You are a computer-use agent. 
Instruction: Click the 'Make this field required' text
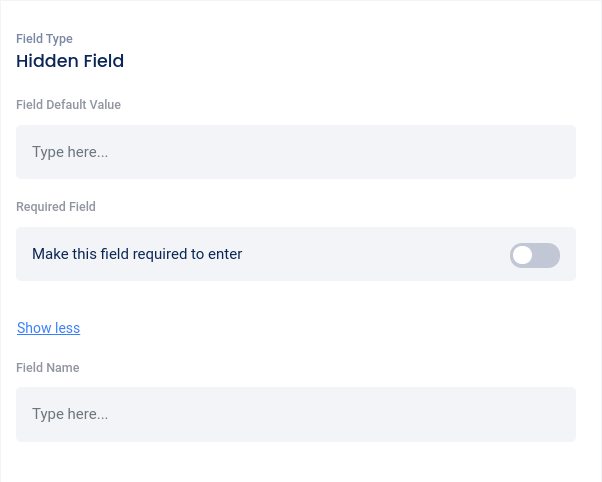(137, 254)
